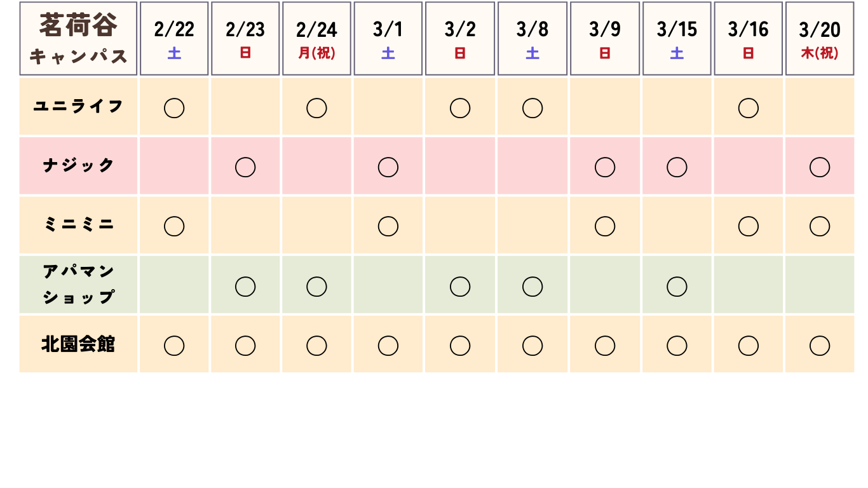Select the アパマンショップ row label
The image size is (868, 488).
(78, 284)
